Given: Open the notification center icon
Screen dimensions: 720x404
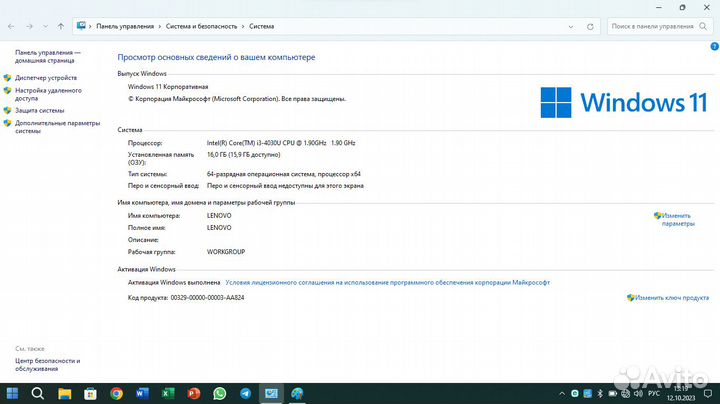Looking at the screenshot, I should pos(708,393).
